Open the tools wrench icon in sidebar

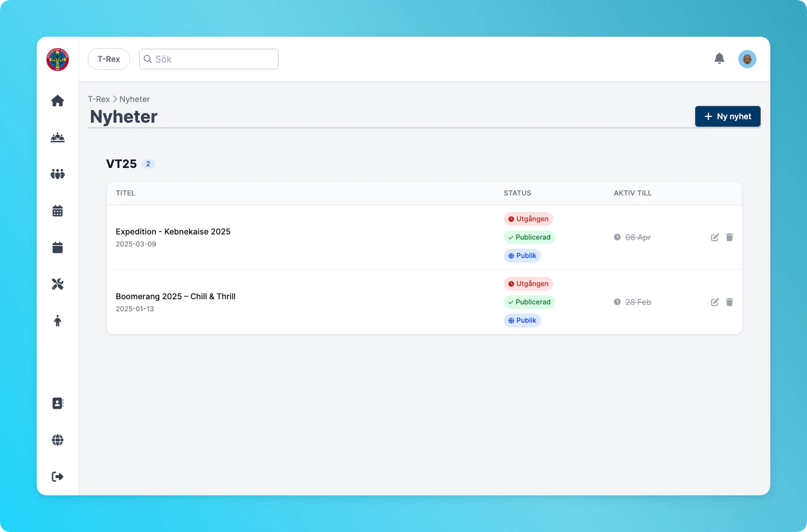coord(57,284)
